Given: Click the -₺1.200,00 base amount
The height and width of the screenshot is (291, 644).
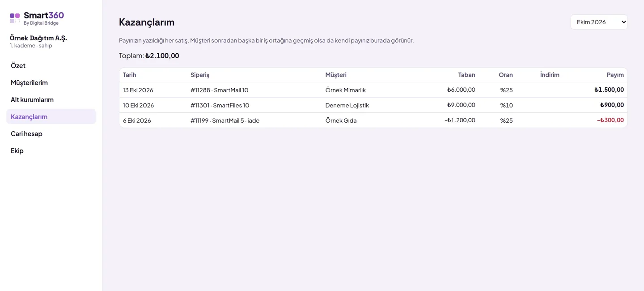Looking at the screenshot, I should click(x=460, y=120).
